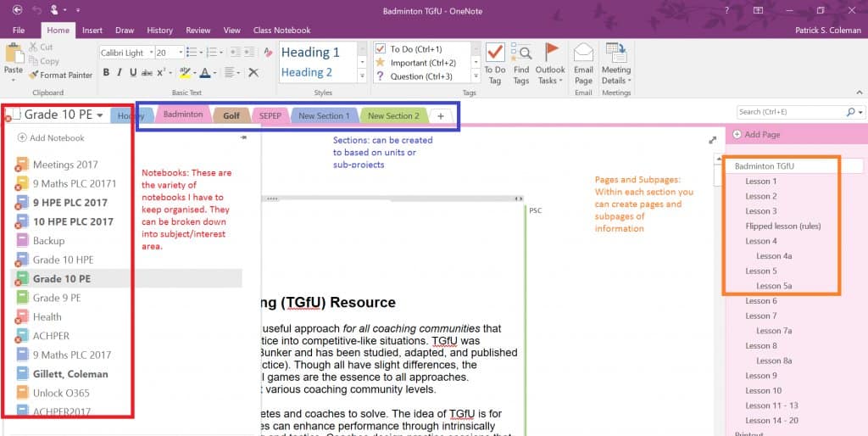
Task: Open the Flipped lesson (rules) page
Action: (x=782, y=226)
